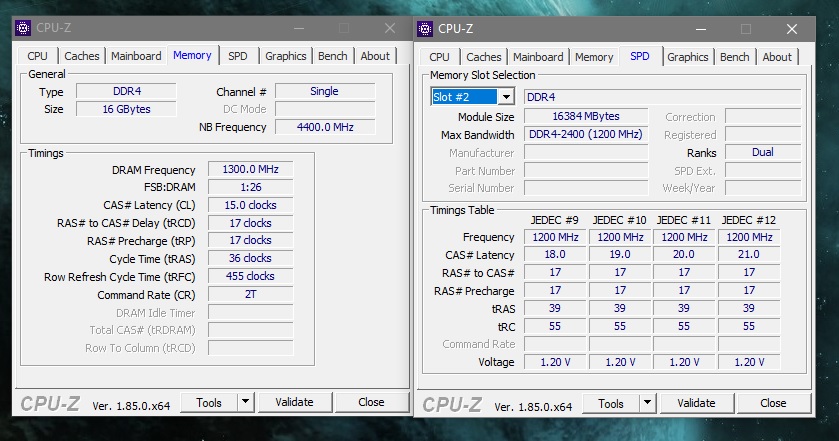Click JEDEC #11 CAS# Latency 20.0 cell

684,254
